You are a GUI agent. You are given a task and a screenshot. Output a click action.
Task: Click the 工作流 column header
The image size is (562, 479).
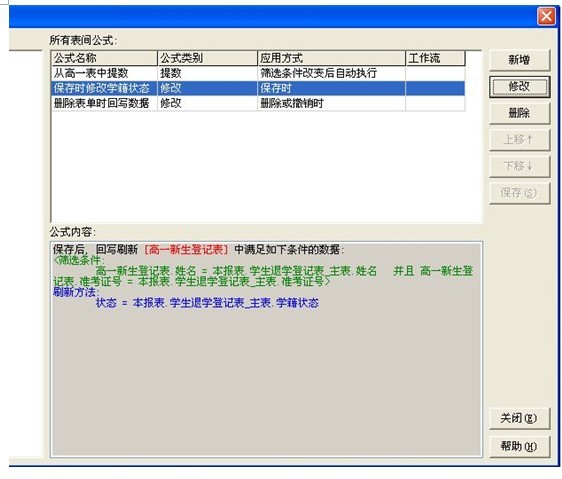pos(435,58)
